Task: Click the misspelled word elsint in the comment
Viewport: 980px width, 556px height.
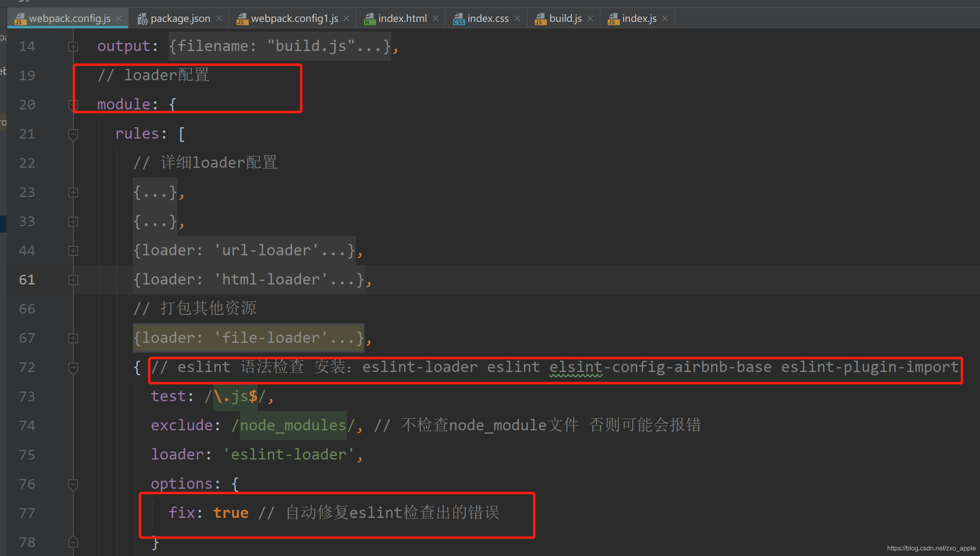Action: point(576,367)
